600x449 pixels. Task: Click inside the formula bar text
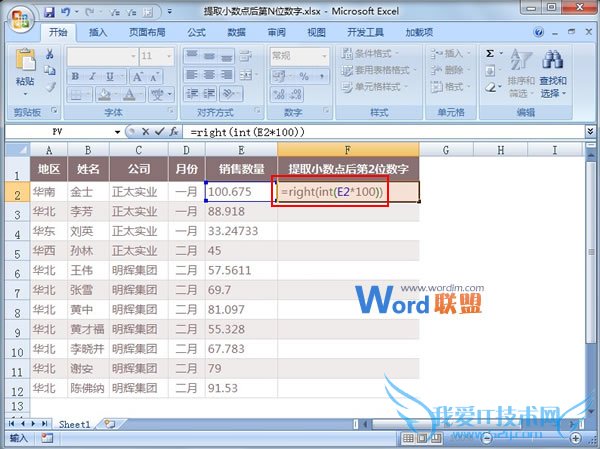(248, 132)
